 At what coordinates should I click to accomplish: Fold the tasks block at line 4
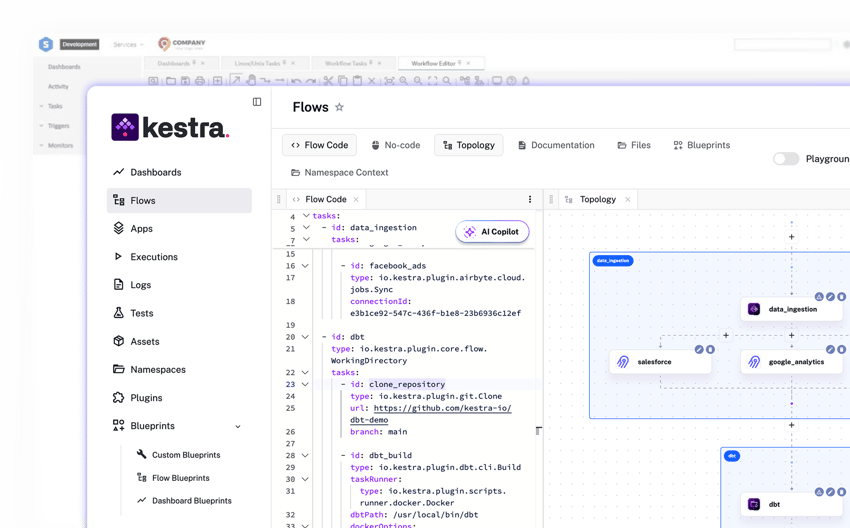(306, 216)
